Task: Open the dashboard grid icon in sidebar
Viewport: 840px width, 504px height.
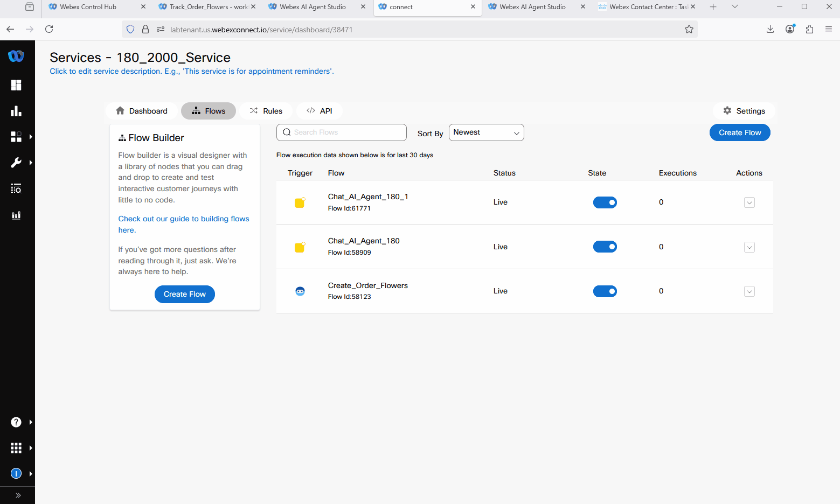Action: click(16, 85)
